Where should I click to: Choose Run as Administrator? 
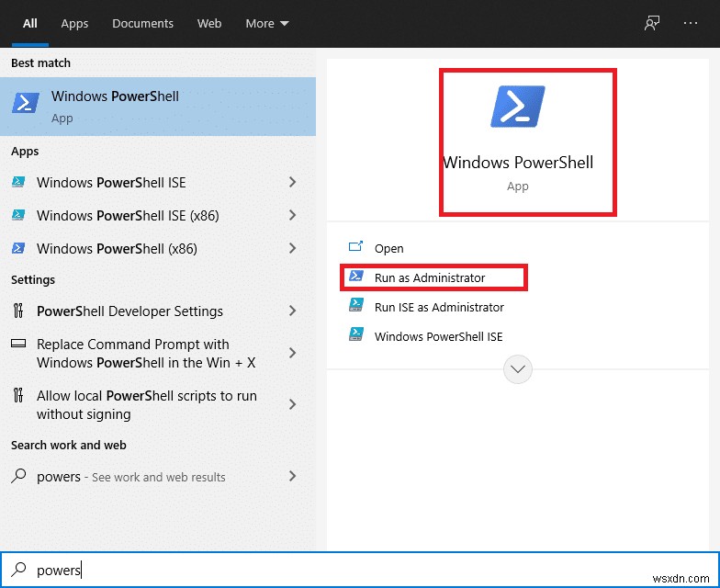pos(430,277)
